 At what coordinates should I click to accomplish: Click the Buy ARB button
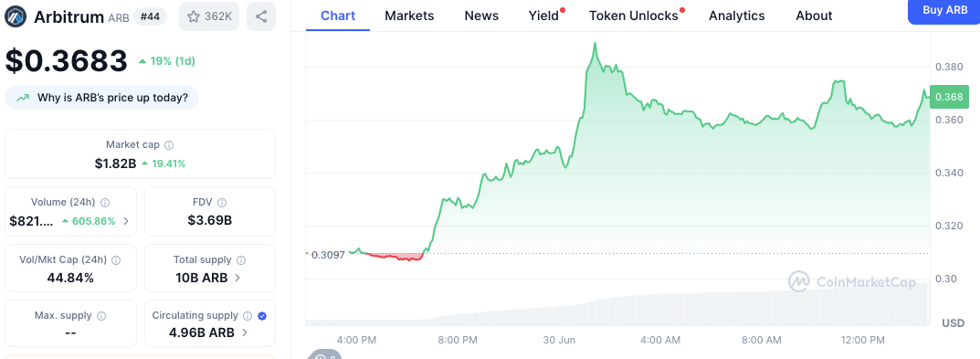945,11
